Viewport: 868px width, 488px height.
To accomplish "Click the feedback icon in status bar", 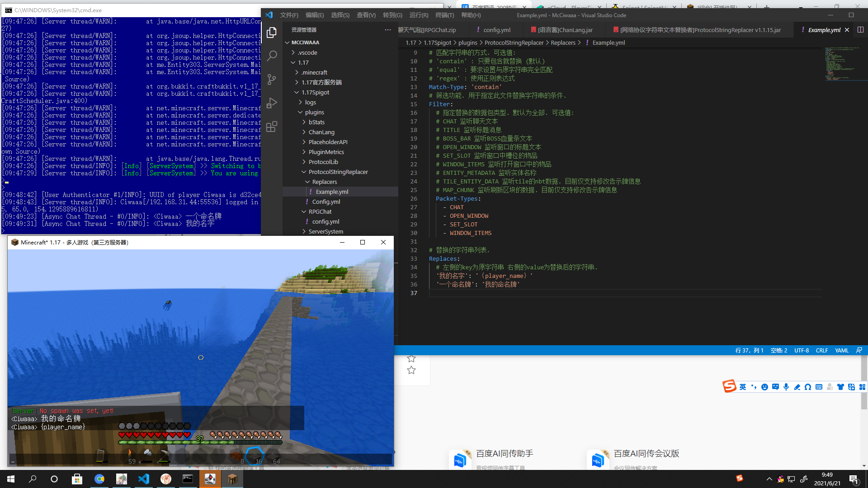I will coord(859,350).
